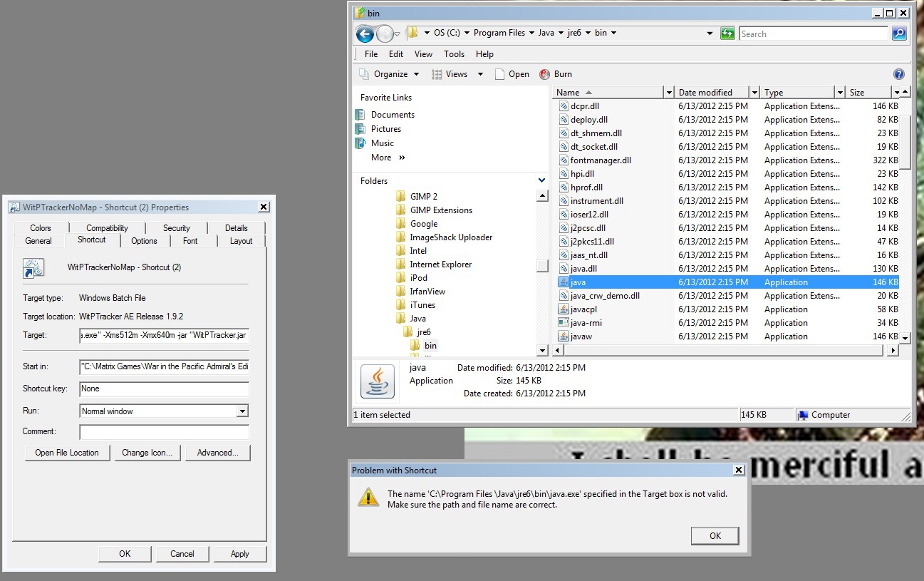This screenshot has height=581, width=924.
Task: Click Advanced button in Properties
Action: [218, 453]
